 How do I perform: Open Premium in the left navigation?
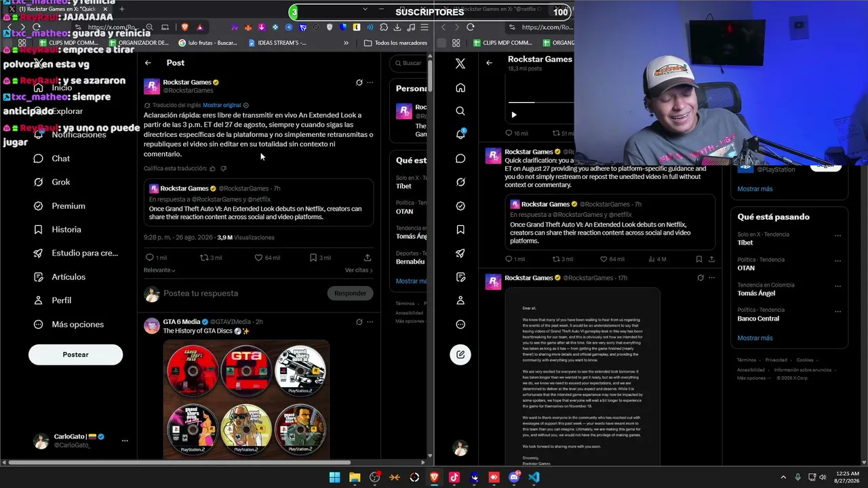click(x=60, y=206)
